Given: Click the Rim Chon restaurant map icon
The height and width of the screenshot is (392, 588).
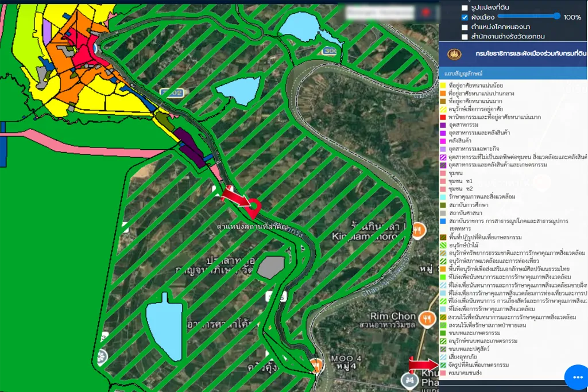Looking at the screenshot, I should coord(425,319).
